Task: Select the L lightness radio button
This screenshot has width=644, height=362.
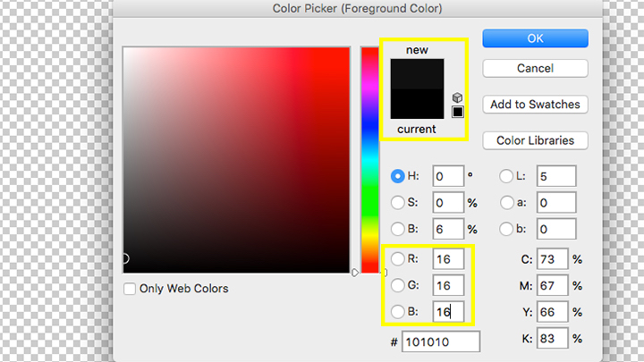Action: coord(507,176)
